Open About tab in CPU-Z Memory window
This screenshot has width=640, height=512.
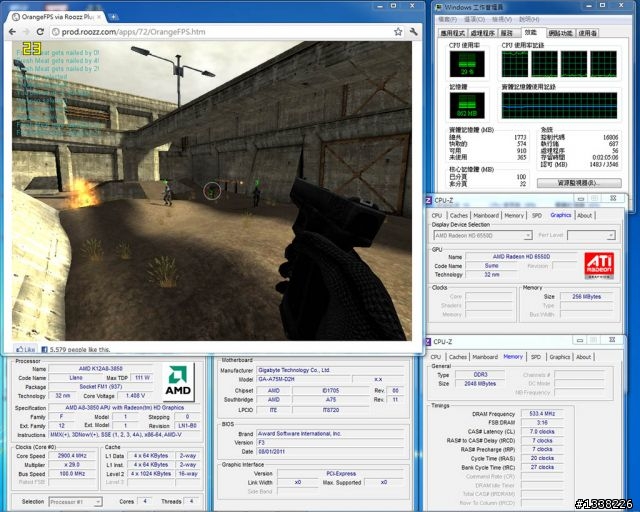[x=584, y=357]
